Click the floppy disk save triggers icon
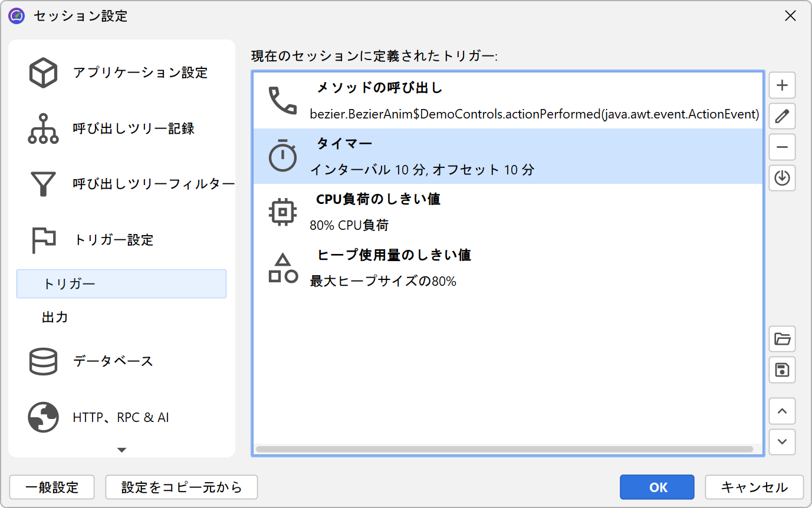This screenshot has width=812, height=508. [x=782, y=370]
